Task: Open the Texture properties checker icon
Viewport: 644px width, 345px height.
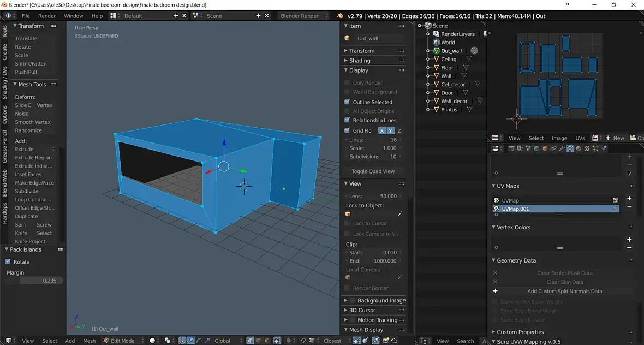Action: click(x=587, y=148)
